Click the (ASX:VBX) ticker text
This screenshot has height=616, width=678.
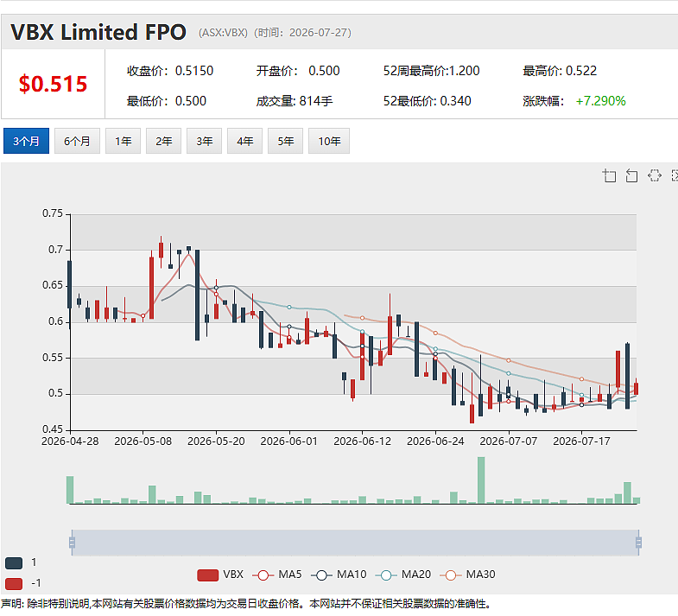(x=223, y=33)
